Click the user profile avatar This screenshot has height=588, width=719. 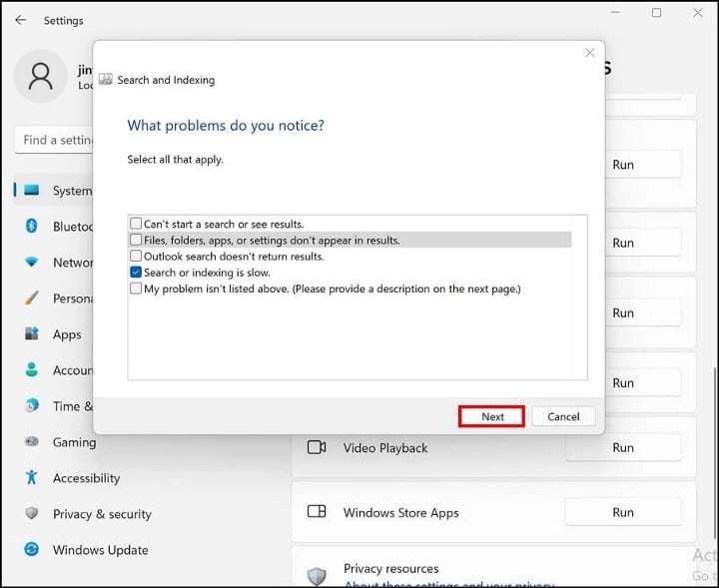click(40, 76)
